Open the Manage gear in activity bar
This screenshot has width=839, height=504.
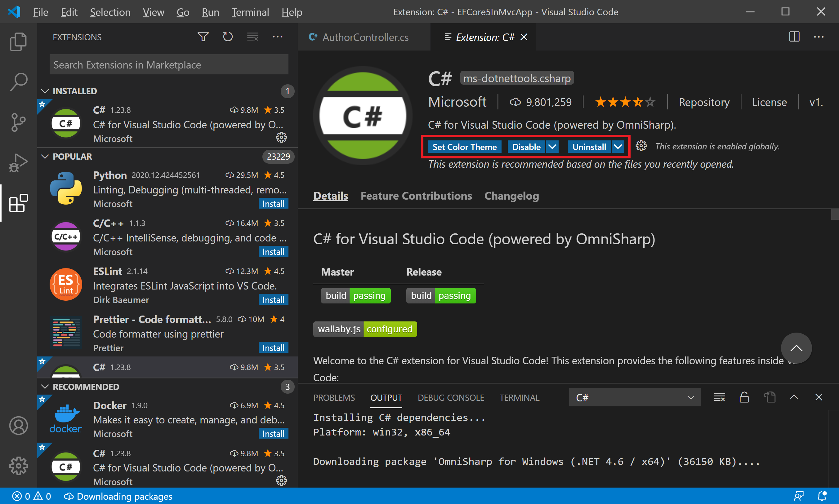click(18, 466)
